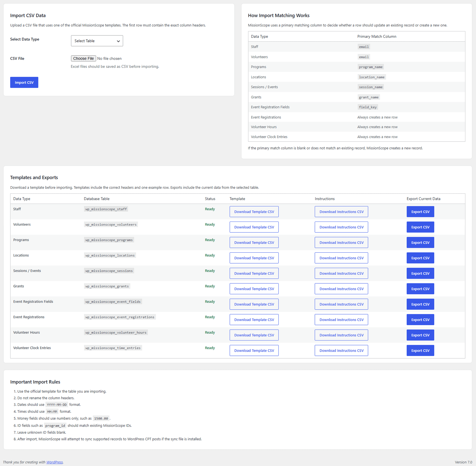Viewport: 476px width, 466px height.
Task: Download Template CSV for Sessions / Events
Action: [254, 273]
